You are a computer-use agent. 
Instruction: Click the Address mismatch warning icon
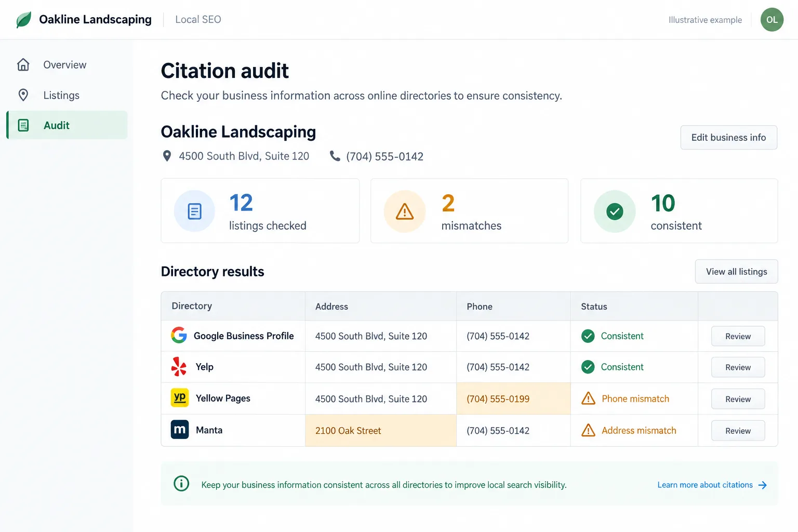[x=588, y=430]
